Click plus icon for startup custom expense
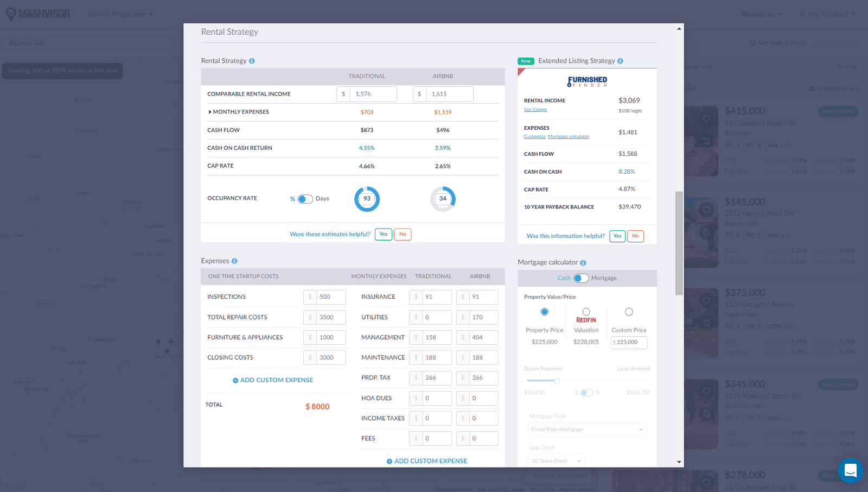 (235, 381)
